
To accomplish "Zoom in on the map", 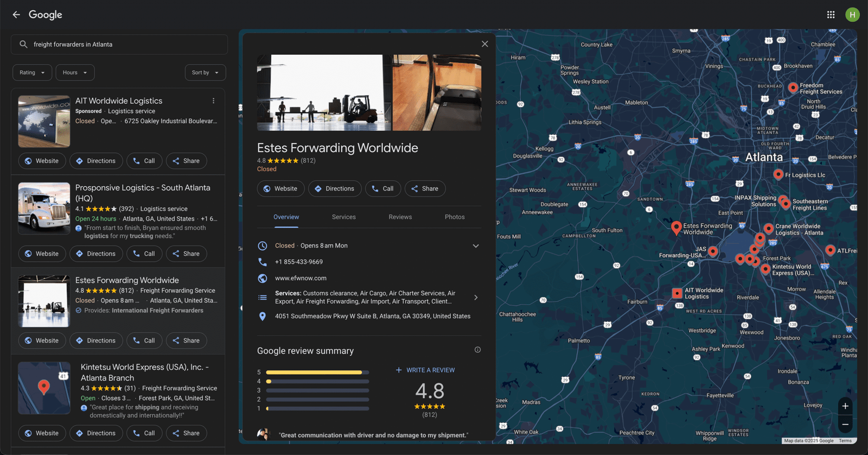I will 845,406.
